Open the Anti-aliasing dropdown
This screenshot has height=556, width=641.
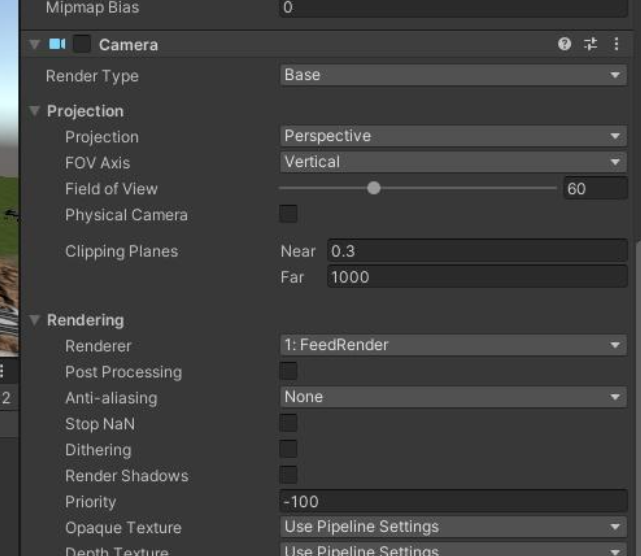453,397
